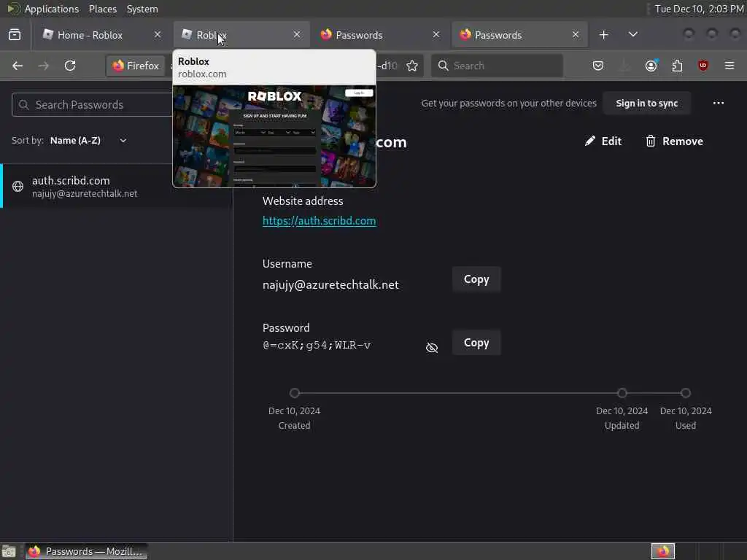Open the Places menu
The width and height of the screenshot is (747, 560).
tap(102, 9)
